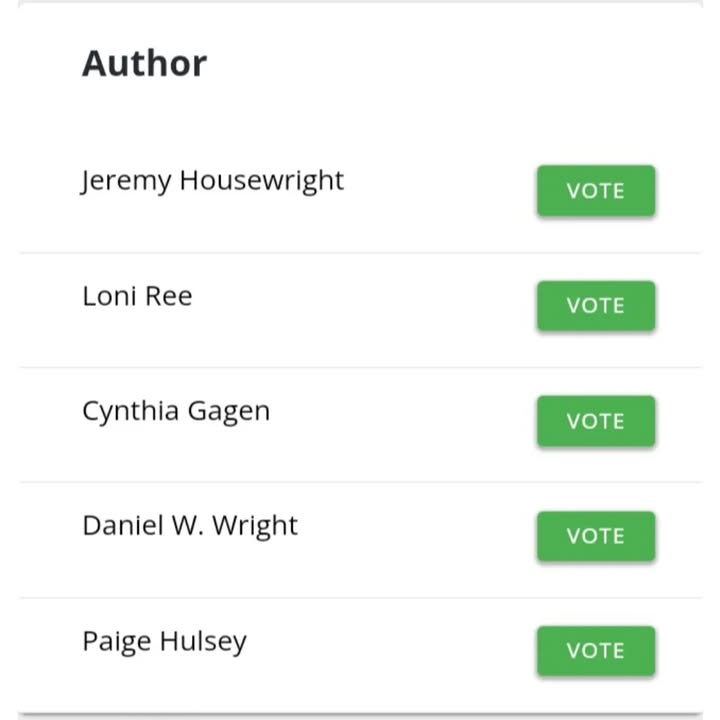Click divider between Jeremy Housewright and Loni Ree

pyautogui.click(x=360, y=253)
